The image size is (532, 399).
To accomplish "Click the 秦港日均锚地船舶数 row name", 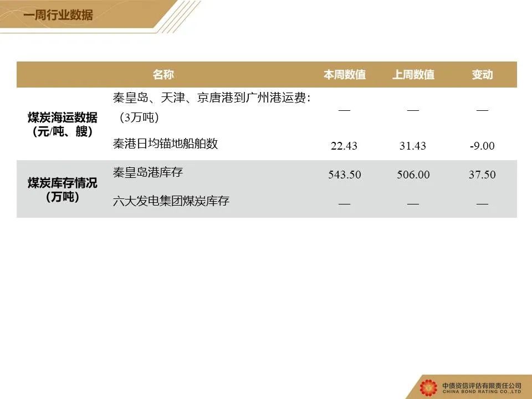I will coord(165,144).
